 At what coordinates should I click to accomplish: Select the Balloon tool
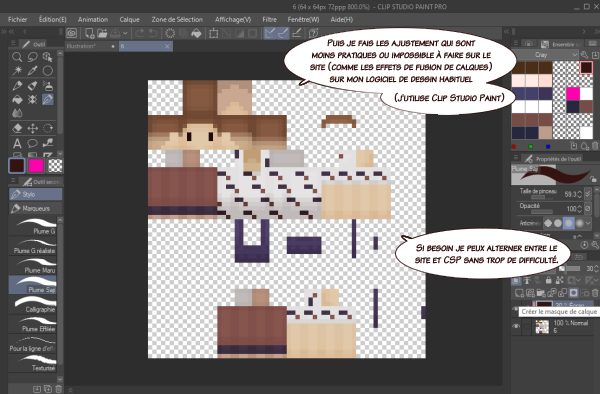click(x=33, y=143)
